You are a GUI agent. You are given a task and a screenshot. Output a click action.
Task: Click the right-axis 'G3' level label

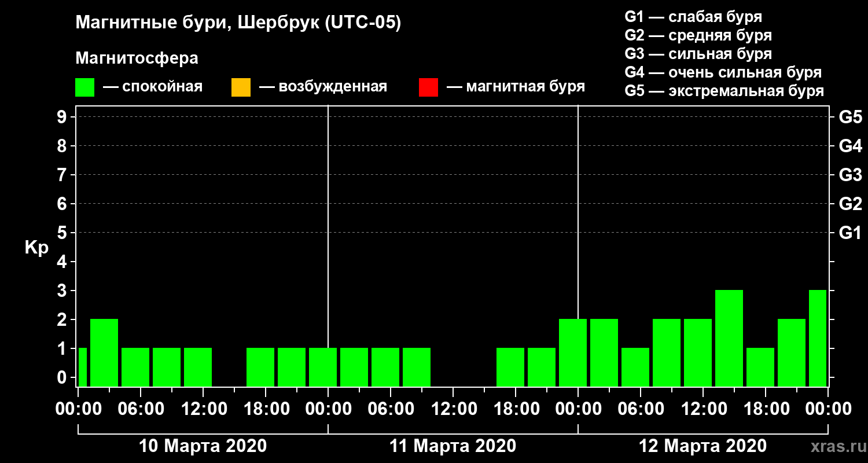[x=850, y=175]
